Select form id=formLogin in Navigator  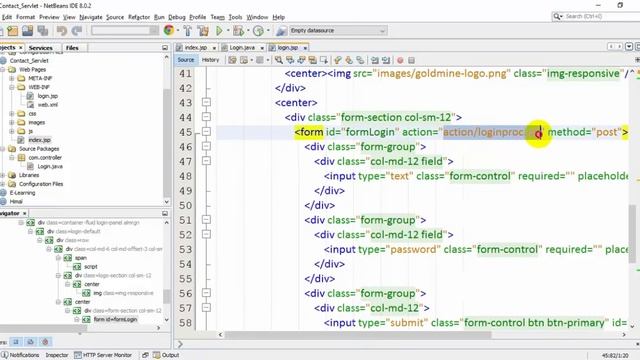pos(116,319)
